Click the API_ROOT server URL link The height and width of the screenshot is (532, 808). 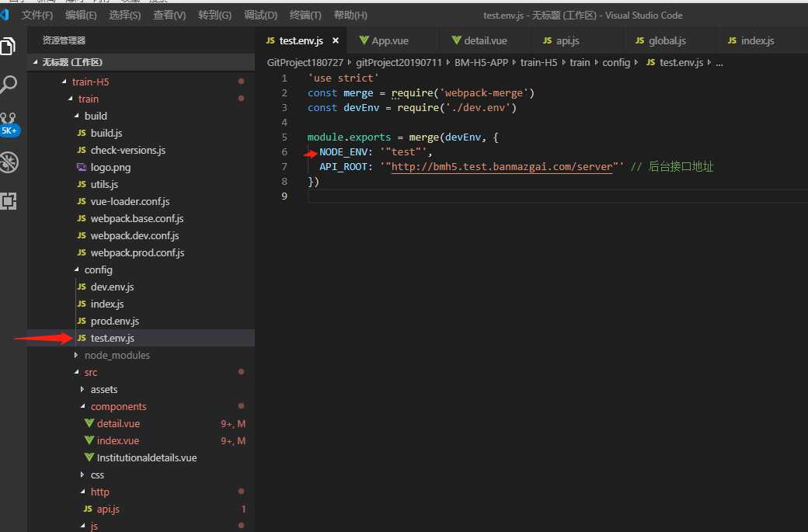tap(501, 166)
